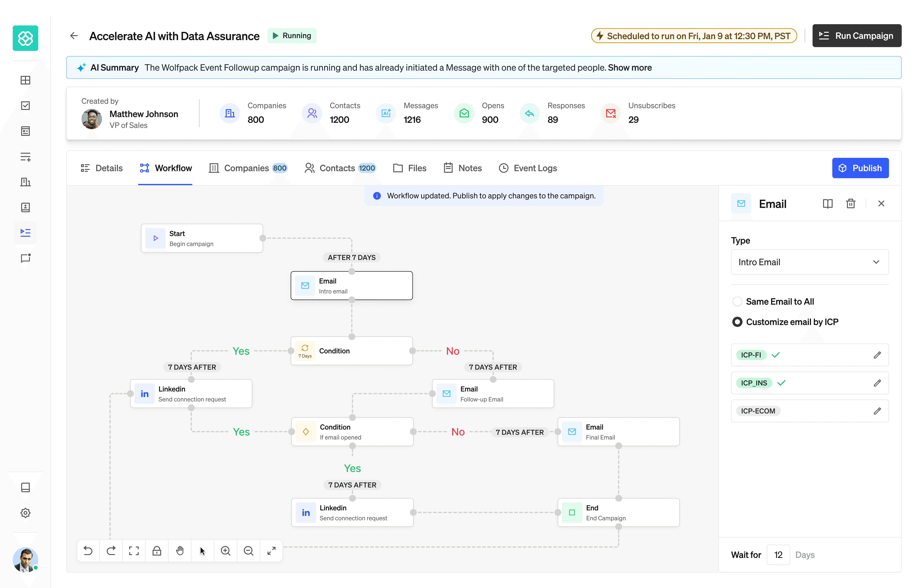Open the checkbox tasks icon in sidebar
The image size is (917, 588).
[25, 106]
